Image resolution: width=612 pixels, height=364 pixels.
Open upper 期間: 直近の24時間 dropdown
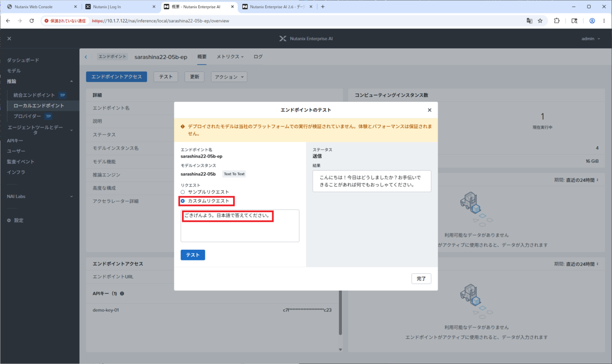click(576, 179)
